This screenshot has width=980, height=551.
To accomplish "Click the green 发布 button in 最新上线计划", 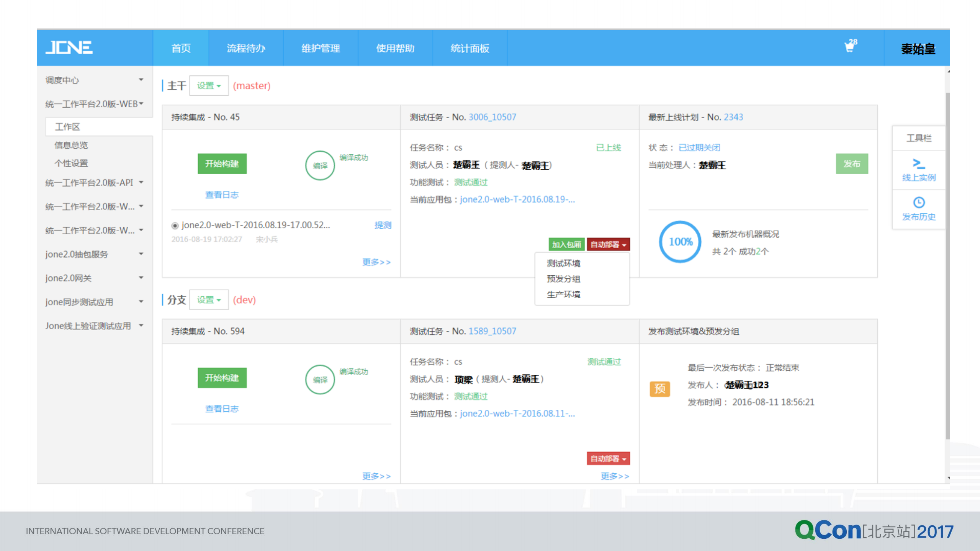I will pos(852,164).
